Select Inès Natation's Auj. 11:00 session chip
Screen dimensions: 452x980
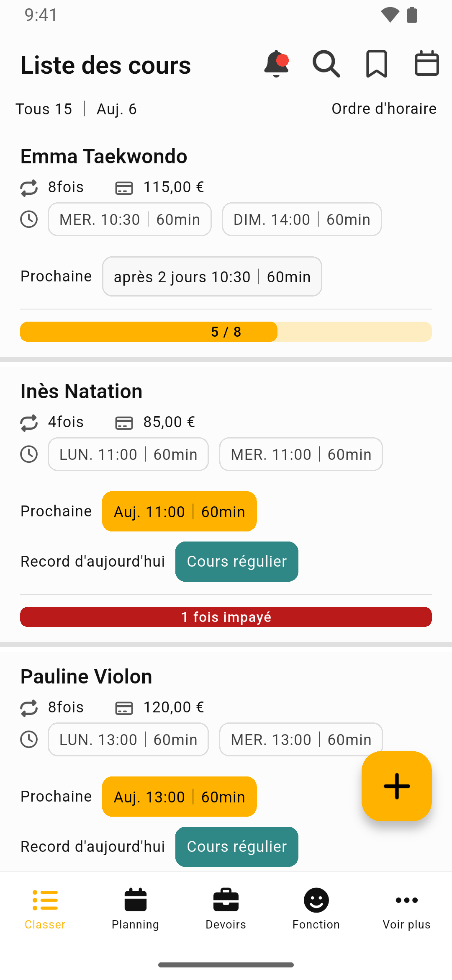(179, 512)
